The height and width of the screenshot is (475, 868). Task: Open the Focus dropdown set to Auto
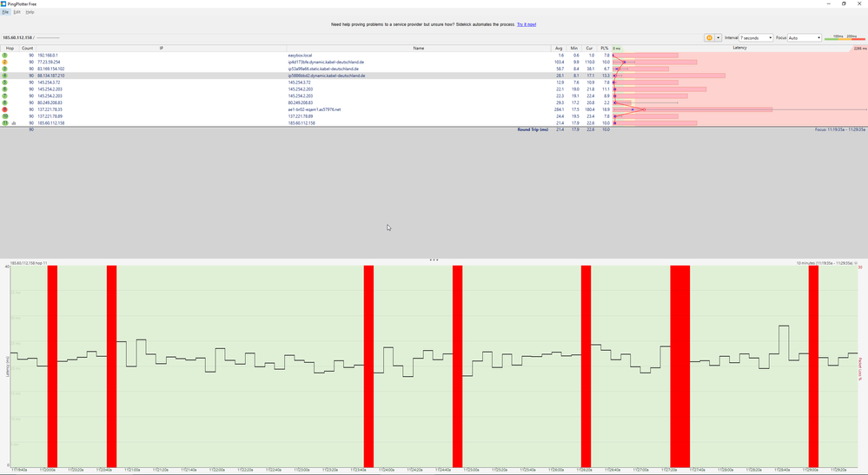coord(805,37)
